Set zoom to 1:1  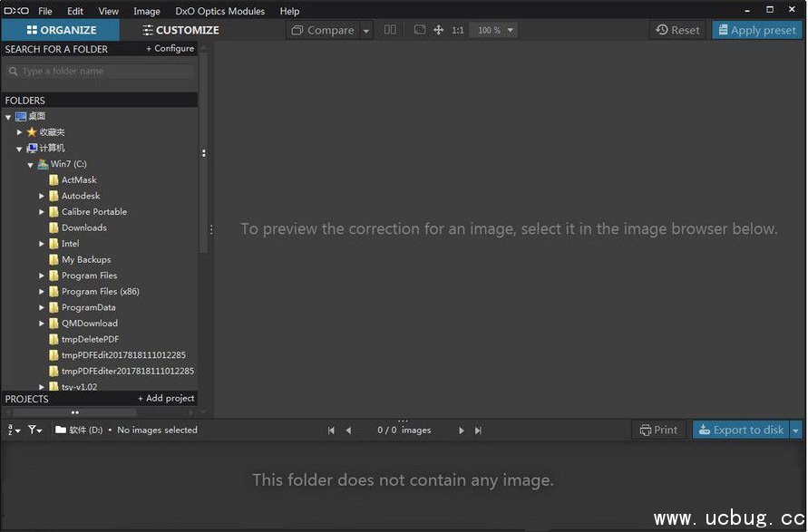[x=458, y=30]
